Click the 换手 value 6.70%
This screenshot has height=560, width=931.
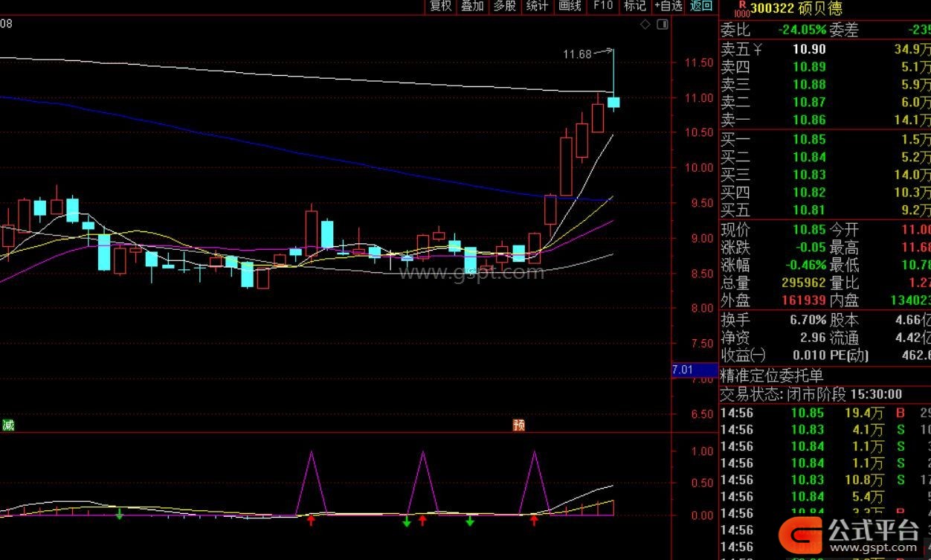point(808,320)
